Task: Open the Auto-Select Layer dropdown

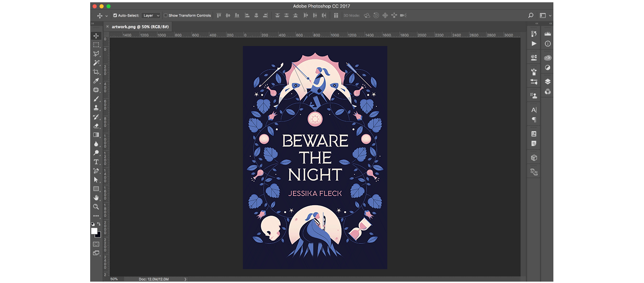Action: click(151, 15)
